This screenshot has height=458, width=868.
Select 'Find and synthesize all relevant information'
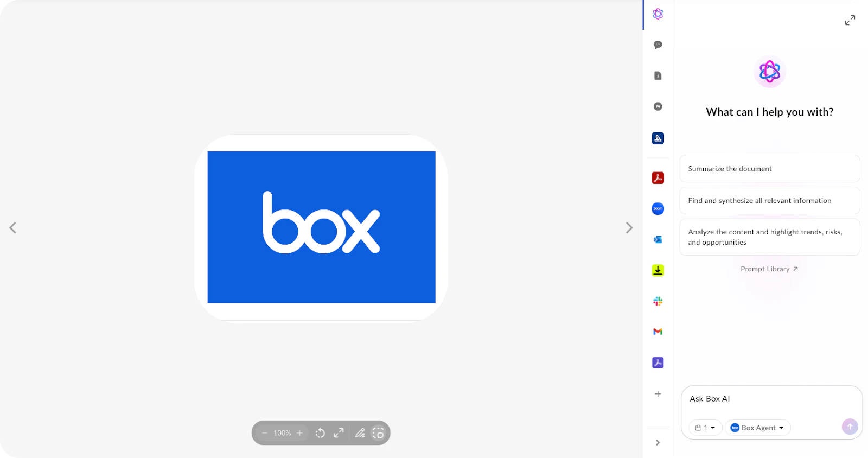click(769, 201)
